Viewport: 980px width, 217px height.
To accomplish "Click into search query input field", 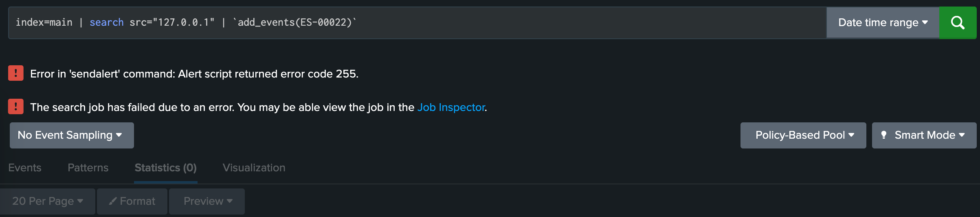I will (417, 23).
